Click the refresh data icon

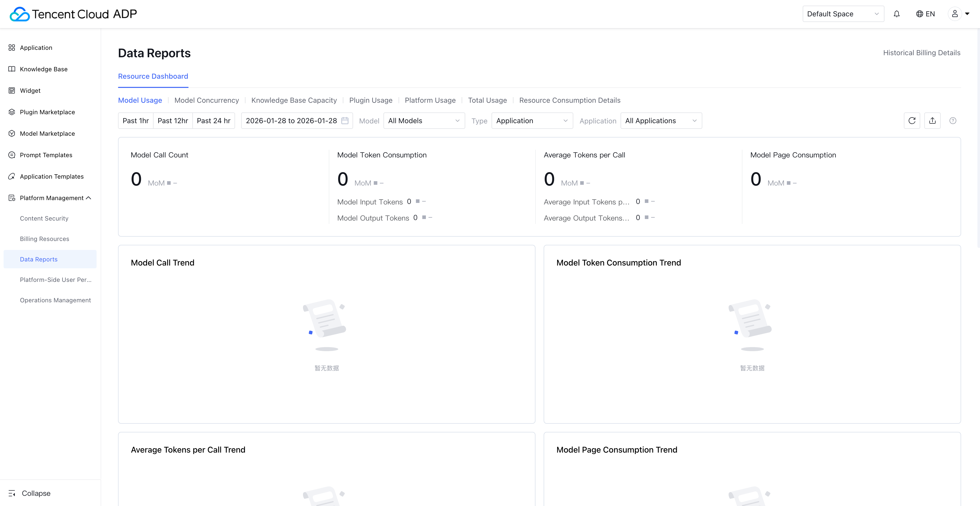coord(912,121)
